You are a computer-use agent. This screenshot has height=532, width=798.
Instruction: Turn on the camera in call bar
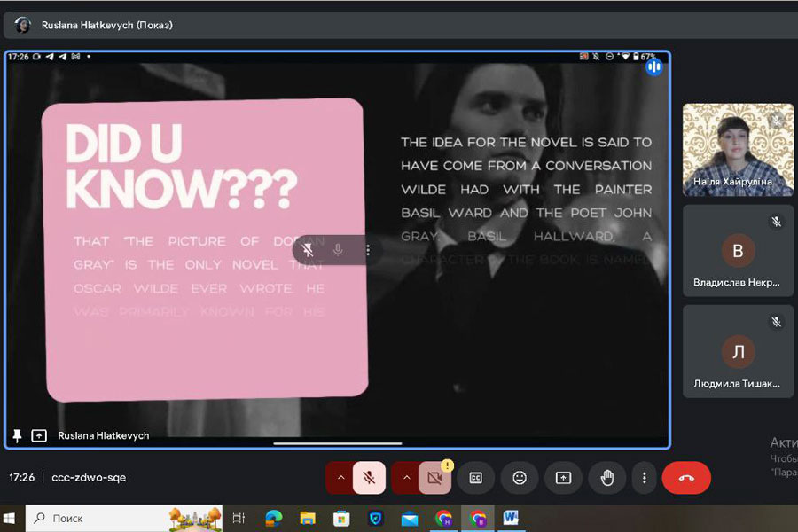point(434,478)
